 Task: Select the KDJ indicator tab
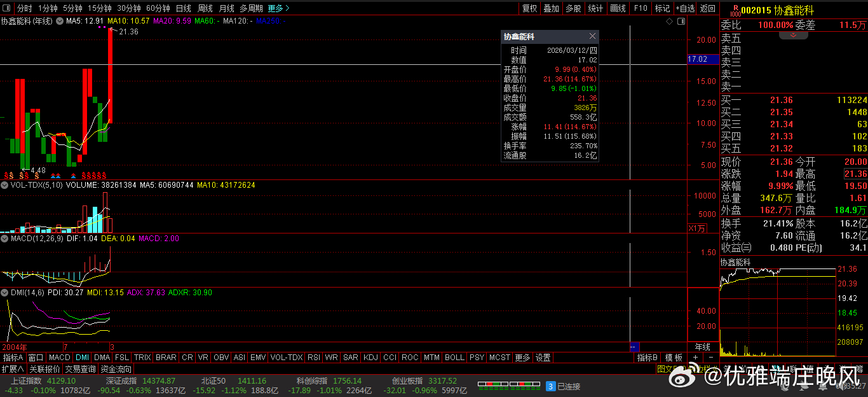370,358
